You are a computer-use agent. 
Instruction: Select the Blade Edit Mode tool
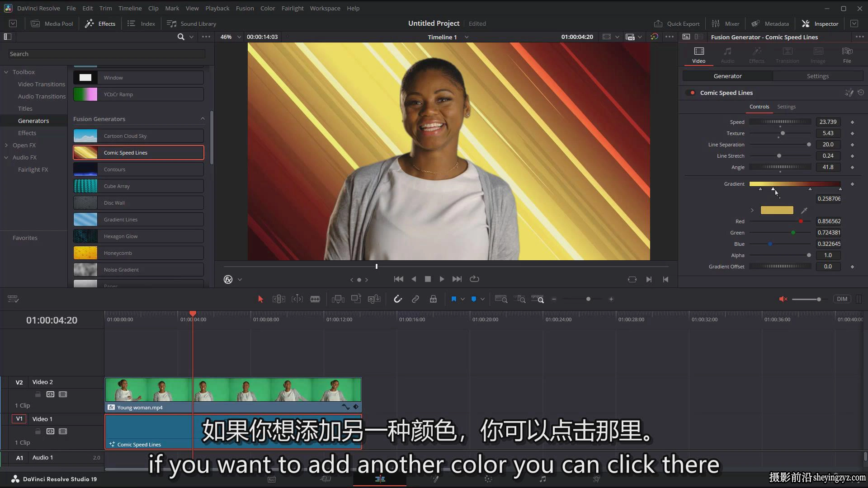(x=315, y=299)
